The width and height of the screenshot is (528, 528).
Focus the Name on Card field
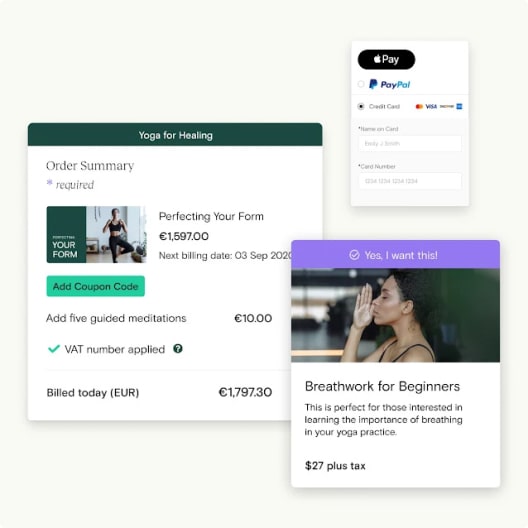[x=410, y=143]
